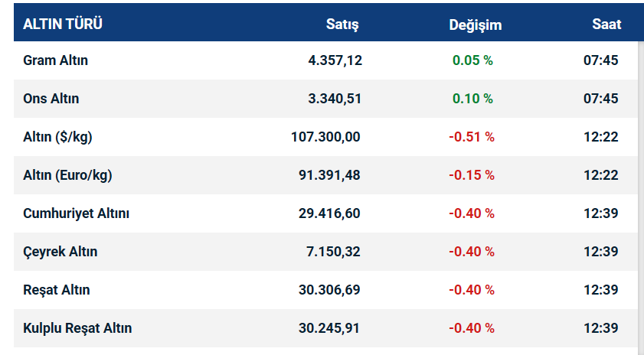Click the ALTIN TÜRÜ column header
This screenshot has width=644, height=355.
click(63, 24)
